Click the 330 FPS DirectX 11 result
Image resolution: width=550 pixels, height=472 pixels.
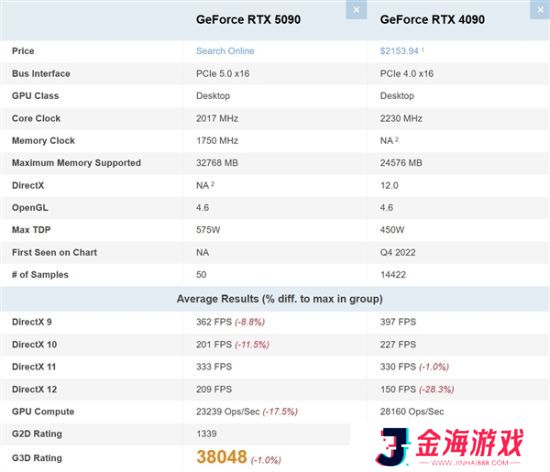tap(398, 367)
